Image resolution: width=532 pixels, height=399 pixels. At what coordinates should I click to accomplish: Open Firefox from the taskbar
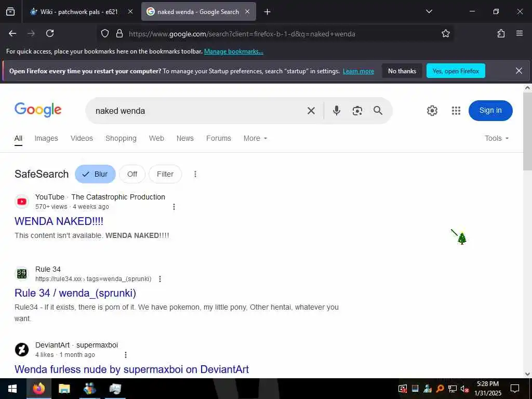38,389
